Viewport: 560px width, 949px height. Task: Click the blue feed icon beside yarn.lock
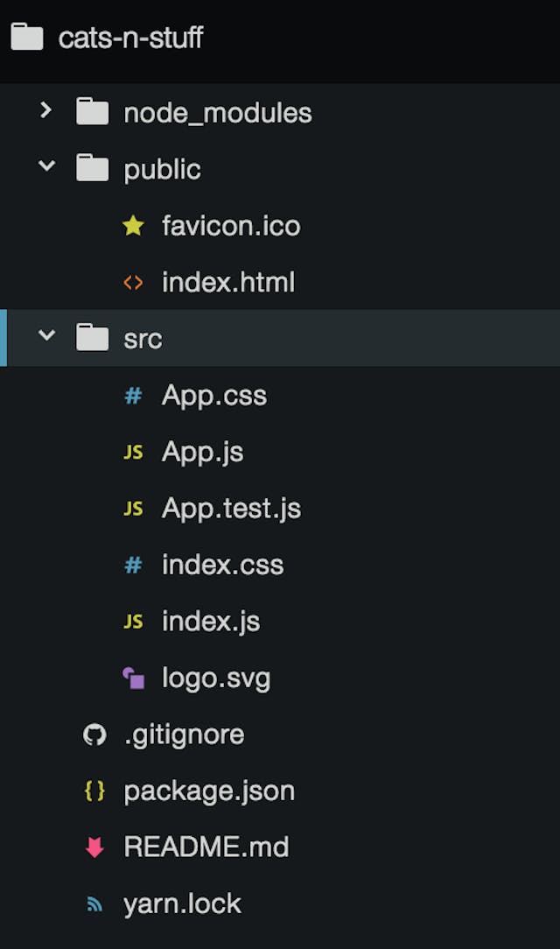94,903
